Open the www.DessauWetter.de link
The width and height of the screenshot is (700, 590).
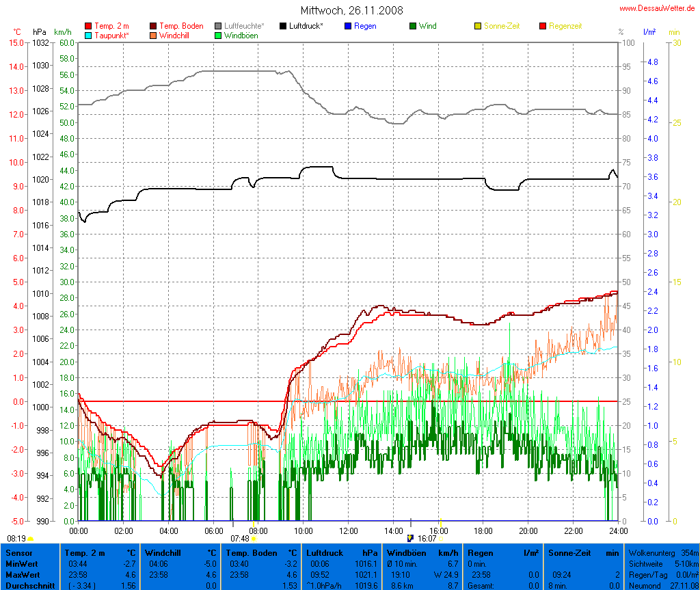coord(658,8)
